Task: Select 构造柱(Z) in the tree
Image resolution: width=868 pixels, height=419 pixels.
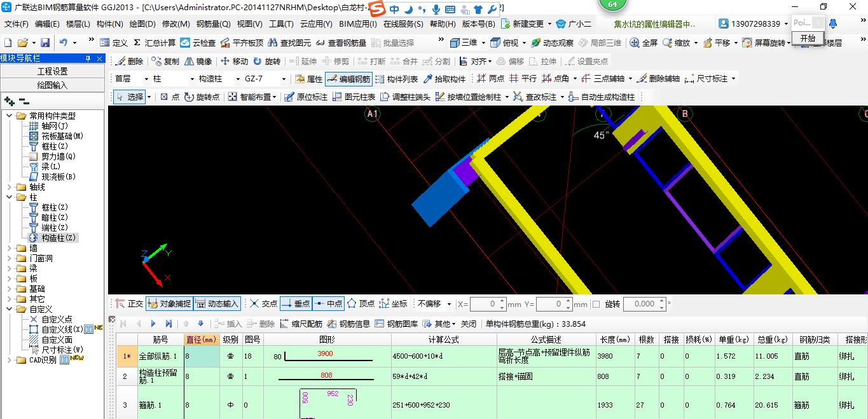Action: click(54, 238)
